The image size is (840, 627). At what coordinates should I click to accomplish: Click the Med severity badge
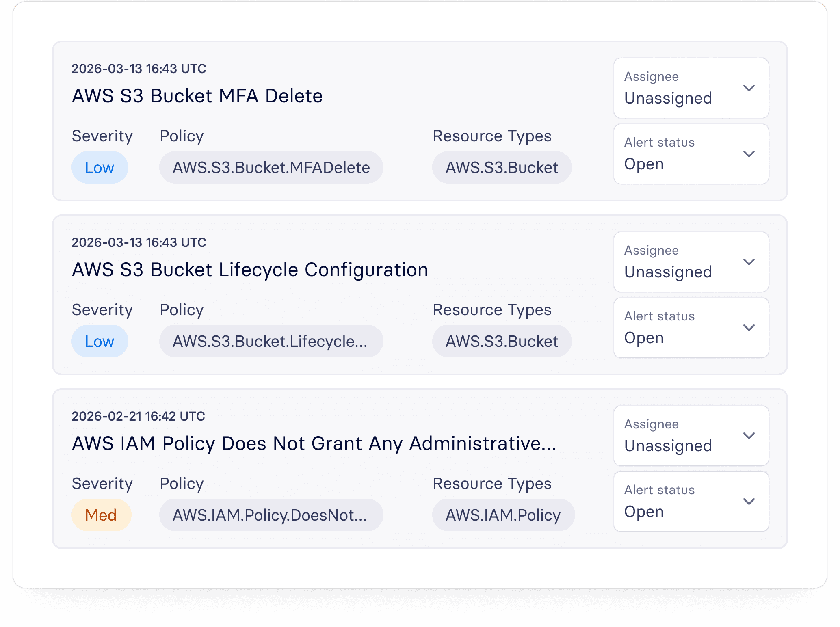pyautogui.click(x=101, y=515)
